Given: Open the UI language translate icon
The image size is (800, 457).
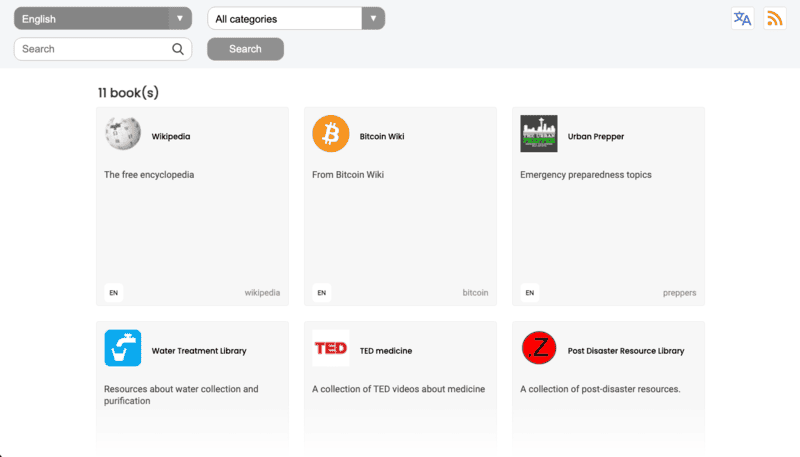Looking at the screenshot, I should coord(742,19).
